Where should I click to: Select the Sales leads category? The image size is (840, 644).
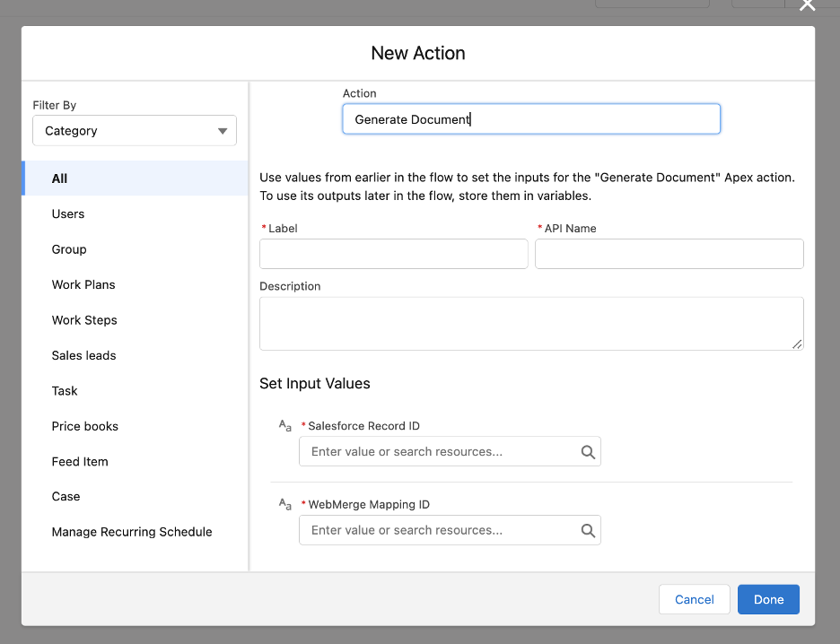[x=83, y=355]
